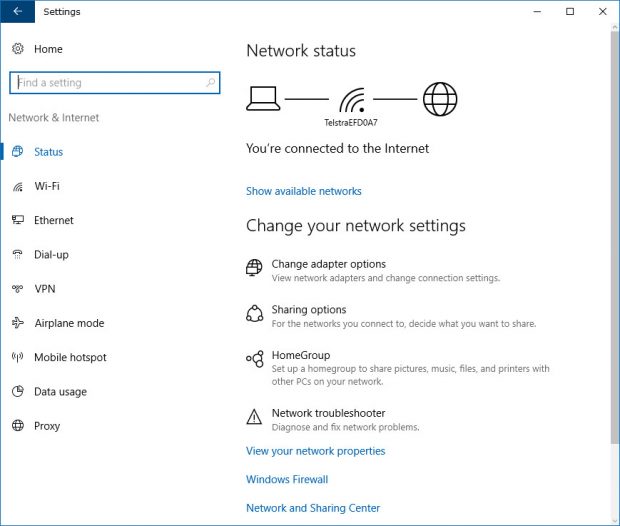
Task: Click the Data usage pie icon
Action: [18, 391]
